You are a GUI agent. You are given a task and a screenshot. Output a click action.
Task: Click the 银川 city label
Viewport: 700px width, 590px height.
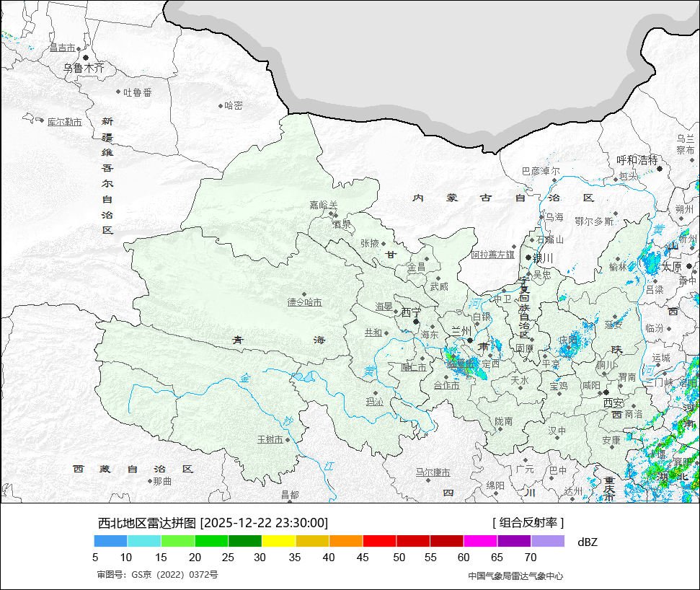543,258
